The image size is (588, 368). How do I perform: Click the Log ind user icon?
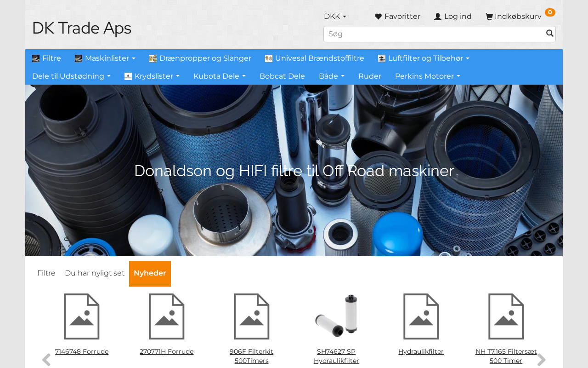(438, 17)
